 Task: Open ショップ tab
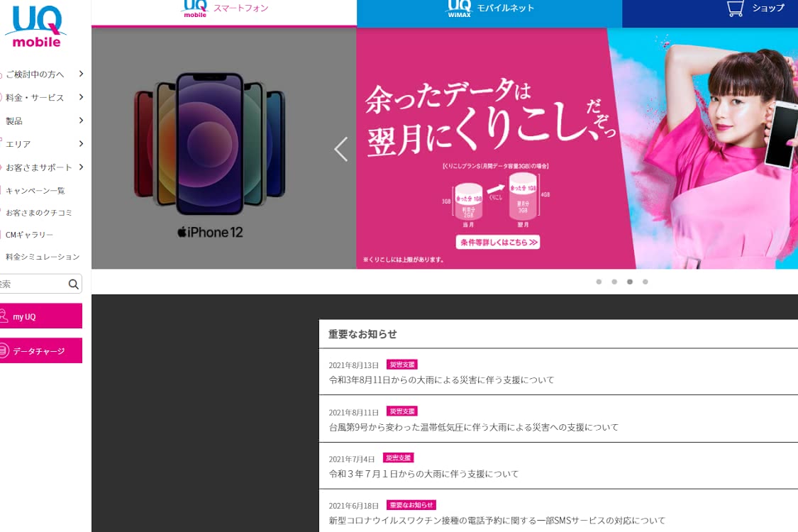pyautogui.click(x=710, y=13)
